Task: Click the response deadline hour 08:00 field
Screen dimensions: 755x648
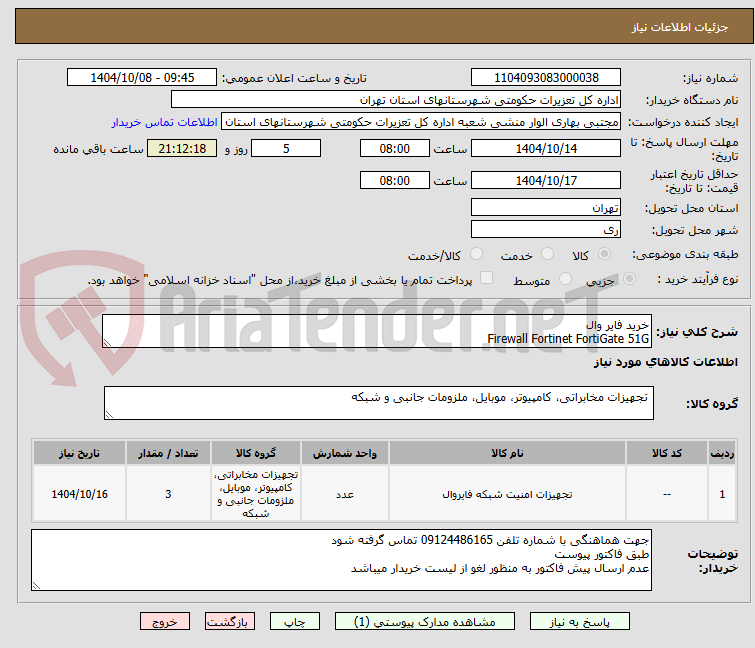Action: [x=394, y=148]
